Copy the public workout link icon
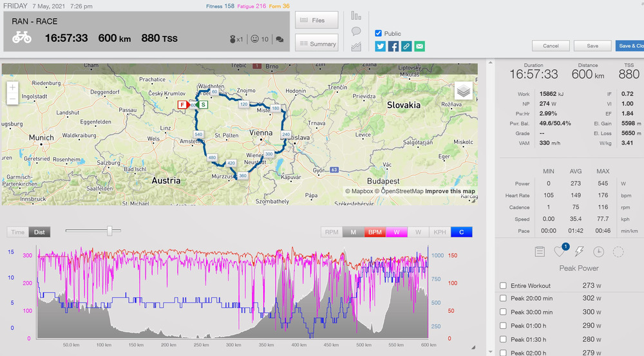The width and height of the screenshot is (644, 356). click(406, 46)
